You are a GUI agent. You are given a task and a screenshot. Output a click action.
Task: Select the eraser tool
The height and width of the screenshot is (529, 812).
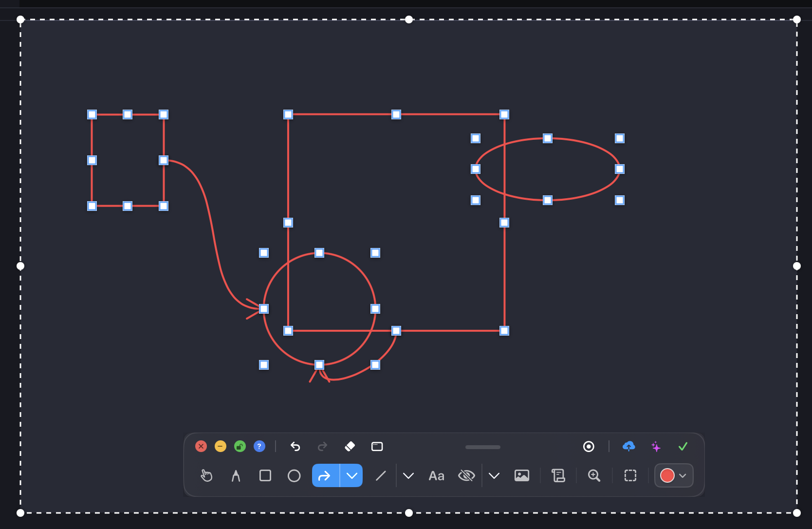[350, 446]
